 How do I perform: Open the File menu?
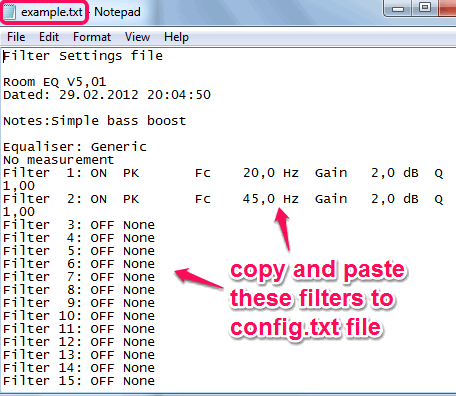[16, 37]
